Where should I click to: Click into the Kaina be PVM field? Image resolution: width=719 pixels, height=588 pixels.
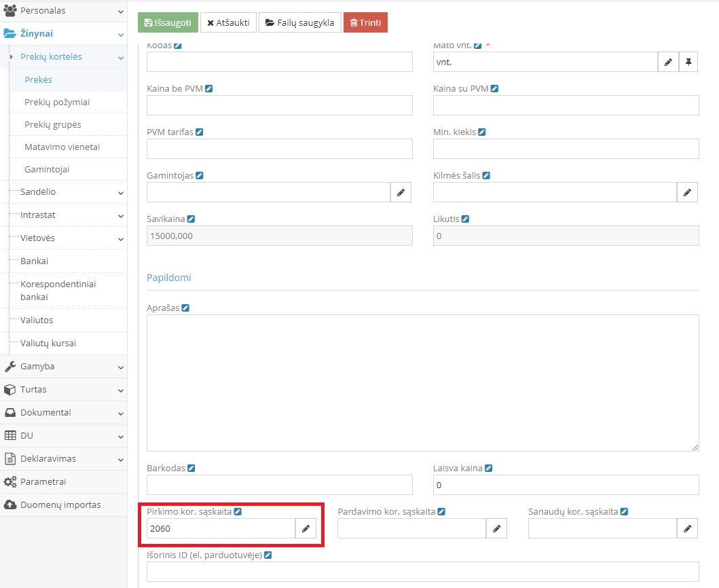[x=279, y=105]
